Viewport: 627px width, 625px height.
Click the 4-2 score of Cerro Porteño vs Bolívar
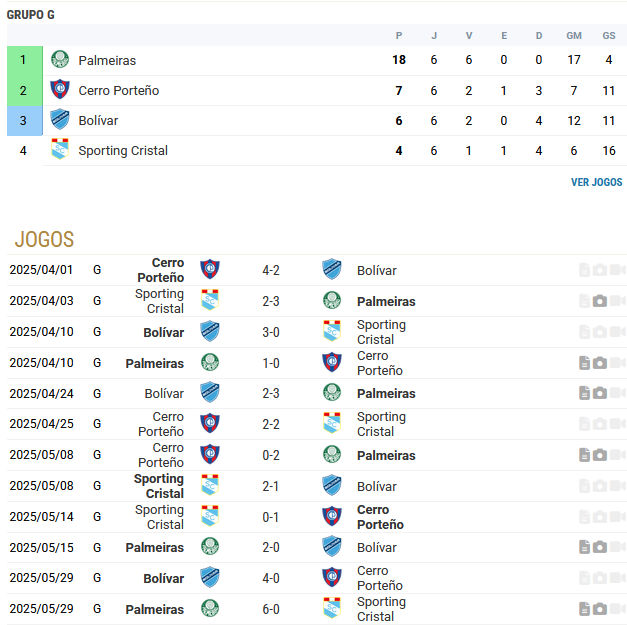[271, 270]
